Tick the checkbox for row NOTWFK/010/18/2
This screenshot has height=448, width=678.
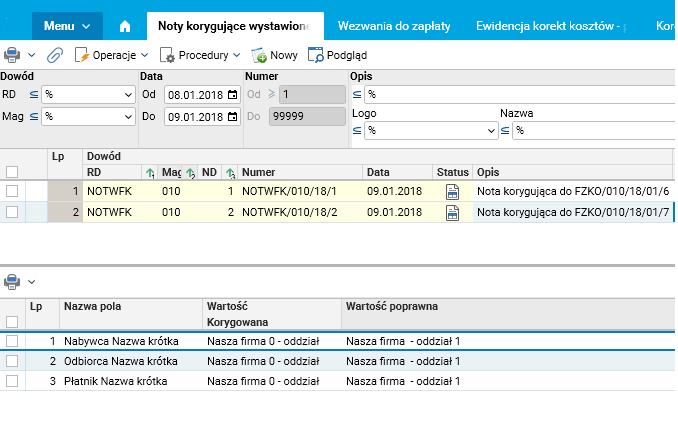(x=12, y=212)
